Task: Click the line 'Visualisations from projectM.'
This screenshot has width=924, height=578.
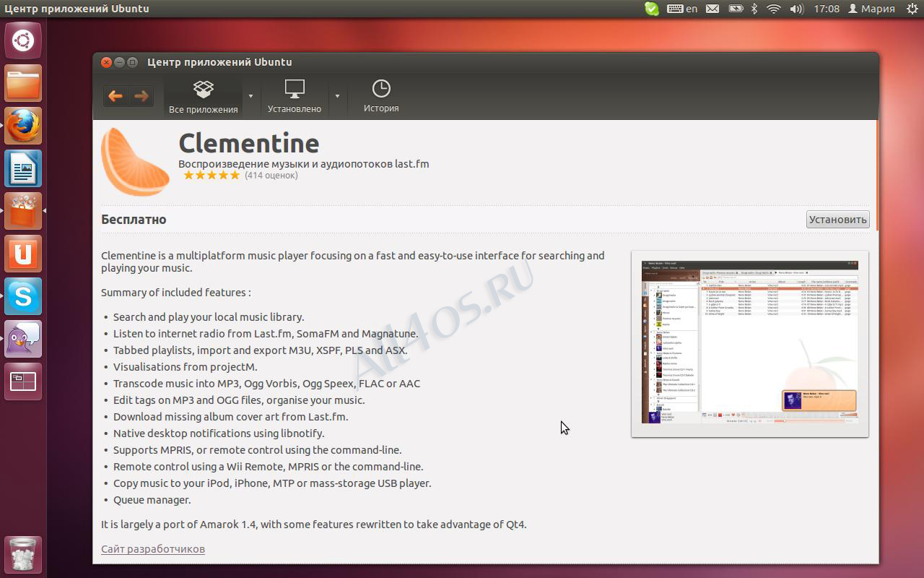Action: point(186,367)
